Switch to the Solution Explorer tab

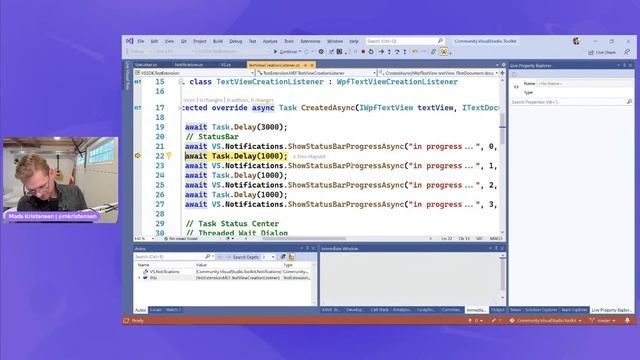point(541,310)
